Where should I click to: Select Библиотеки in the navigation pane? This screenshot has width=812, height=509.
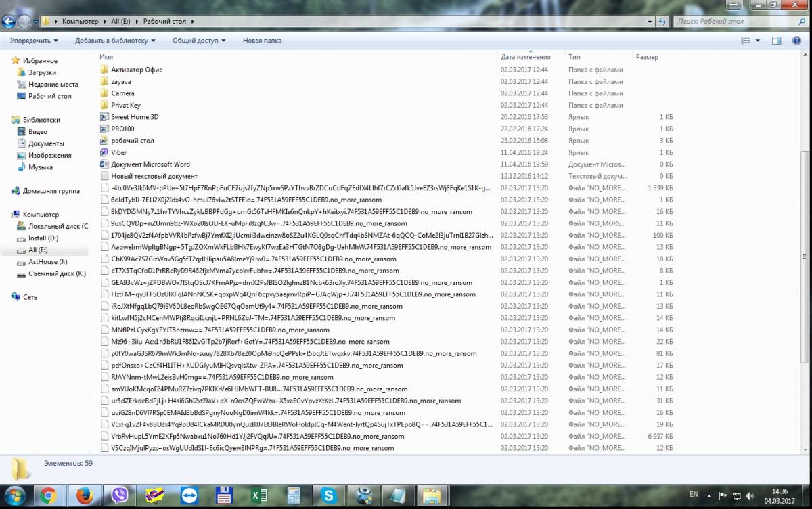41,120
